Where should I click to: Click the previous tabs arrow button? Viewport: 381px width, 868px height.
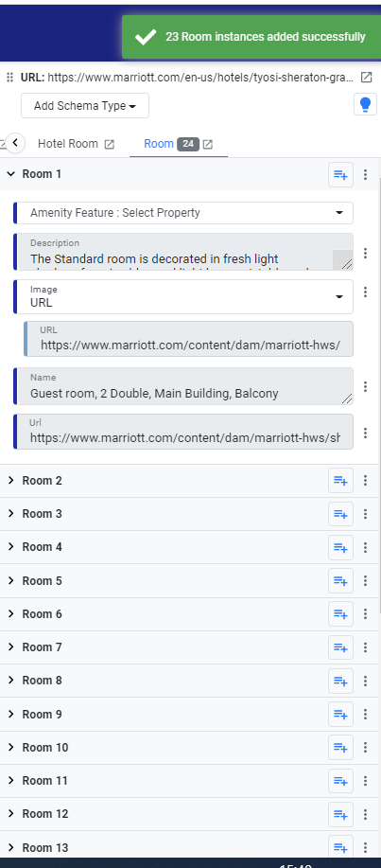point(15,143)
